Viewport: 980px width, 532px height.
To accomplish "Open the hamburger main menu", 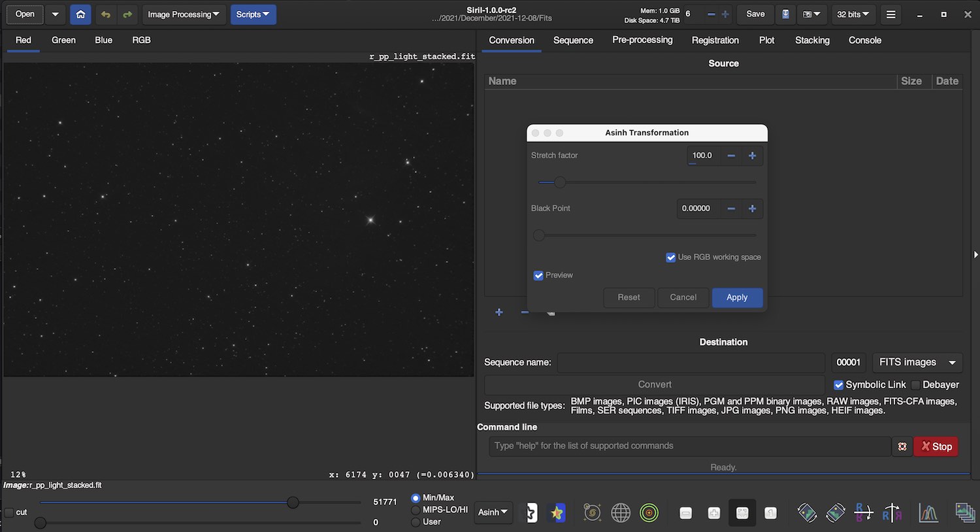I will 890,14.
